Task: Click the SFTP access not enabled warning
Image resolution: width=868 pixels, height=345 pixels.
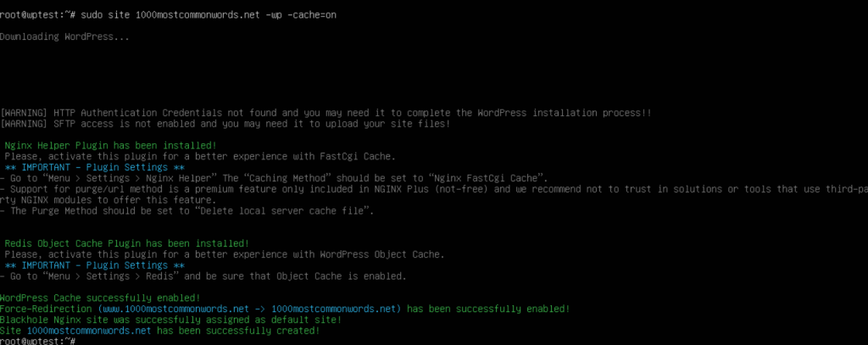Action: click(x=225, y=124)
